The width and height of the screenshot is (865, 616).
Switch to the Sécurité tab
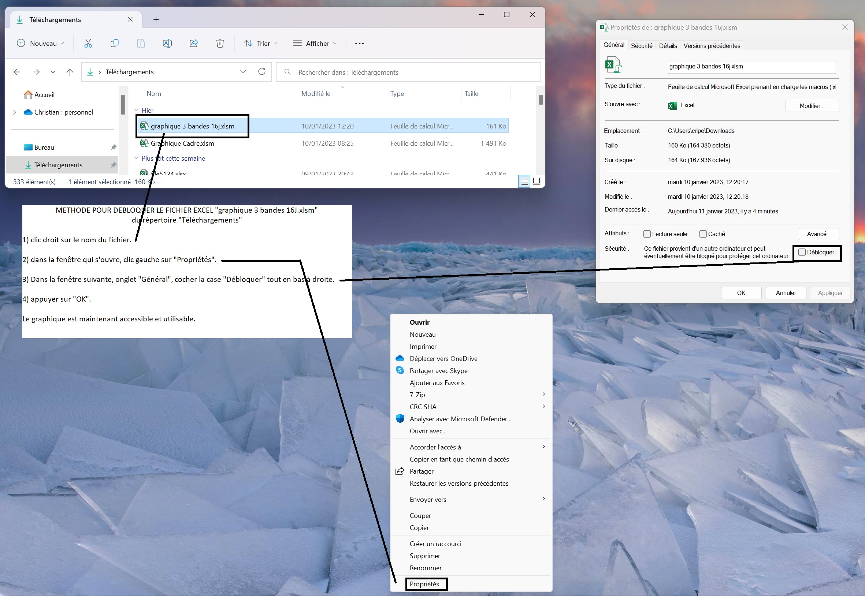pyautogui.click(x=642, y=45)
